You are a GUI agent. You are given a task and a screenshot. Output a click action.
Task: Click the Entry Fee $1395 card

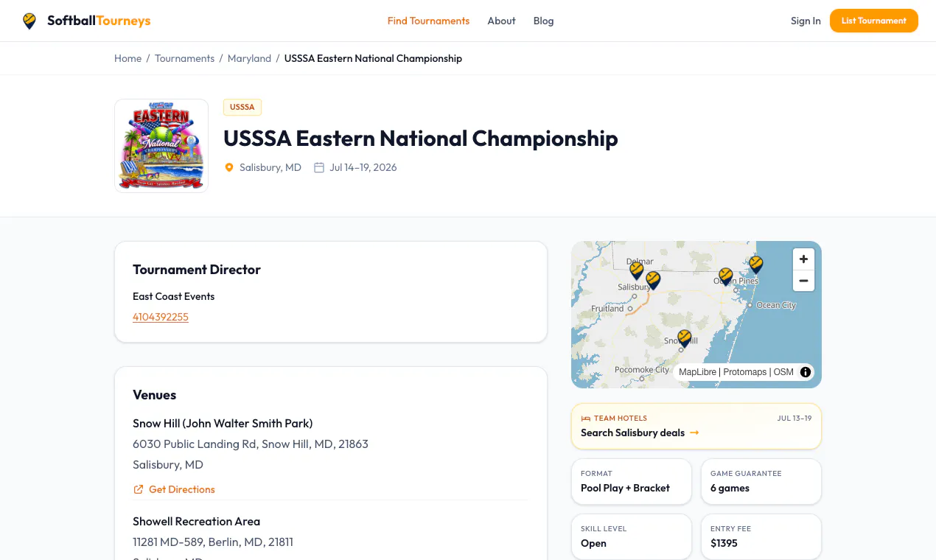pos(761,536)
